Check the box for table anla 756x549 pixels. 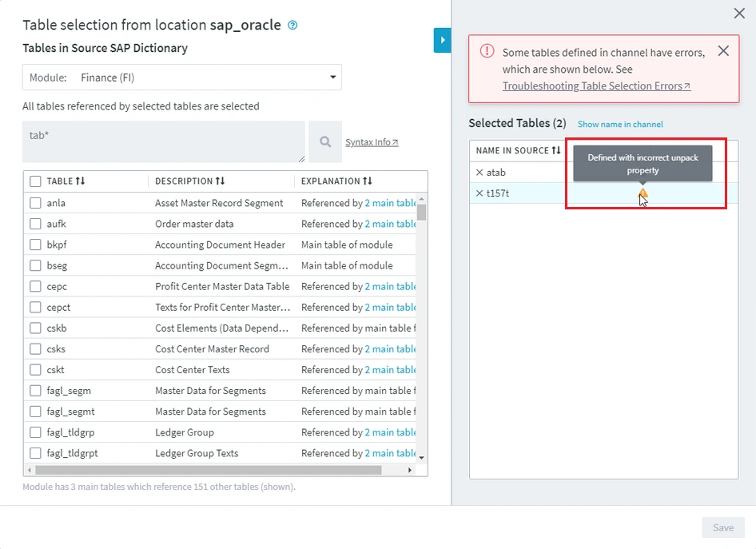coord(35,203)
